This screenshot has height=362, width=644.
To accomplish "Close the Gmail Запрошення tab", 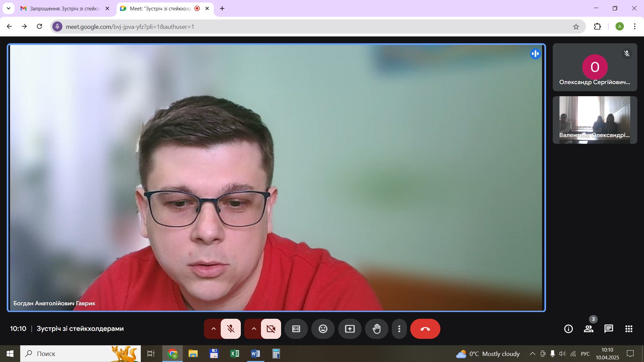I will pos(107,8).
